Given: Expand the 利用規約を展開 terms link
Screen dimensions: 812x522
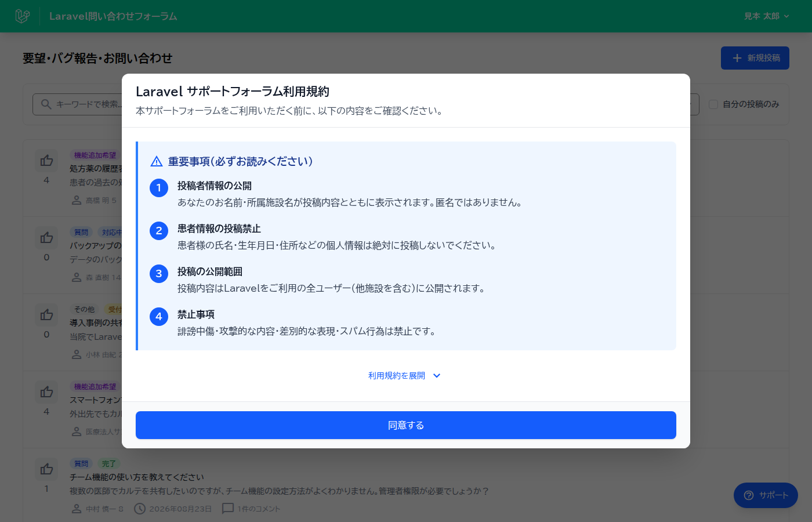Looking at the screenshot, I should point(405,376).
